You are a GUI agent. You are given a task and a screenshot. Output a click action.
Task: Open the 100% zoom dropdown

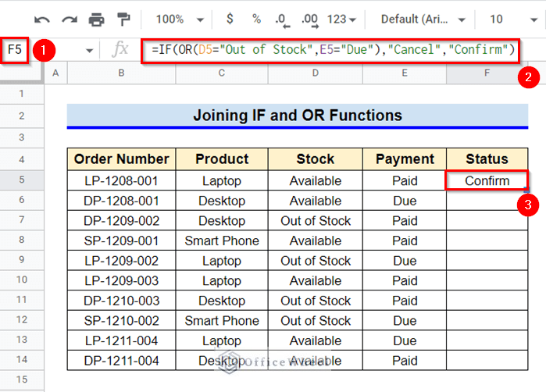click(180, 20)
